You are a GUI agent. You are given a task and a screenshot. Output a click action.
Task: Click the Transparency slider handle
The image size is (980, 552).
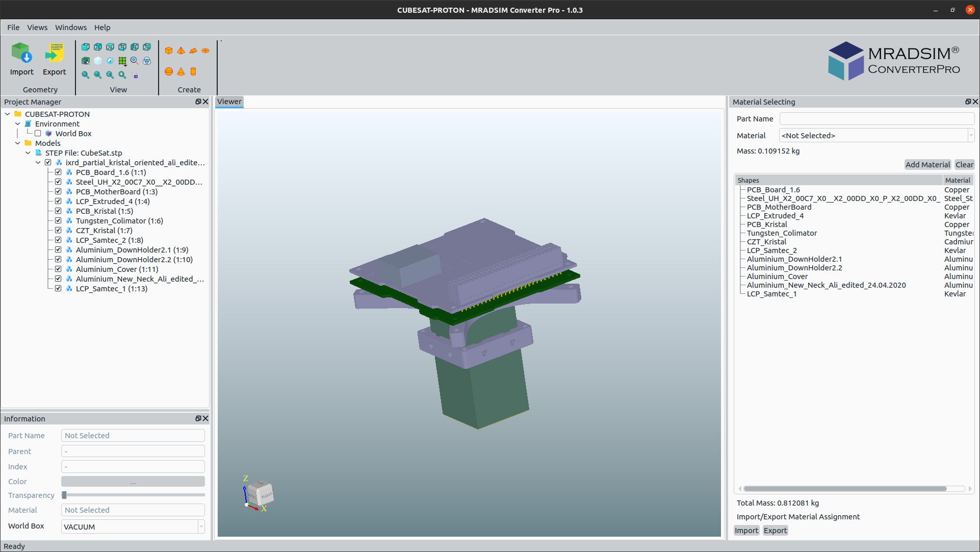click(x=64, y=495)
